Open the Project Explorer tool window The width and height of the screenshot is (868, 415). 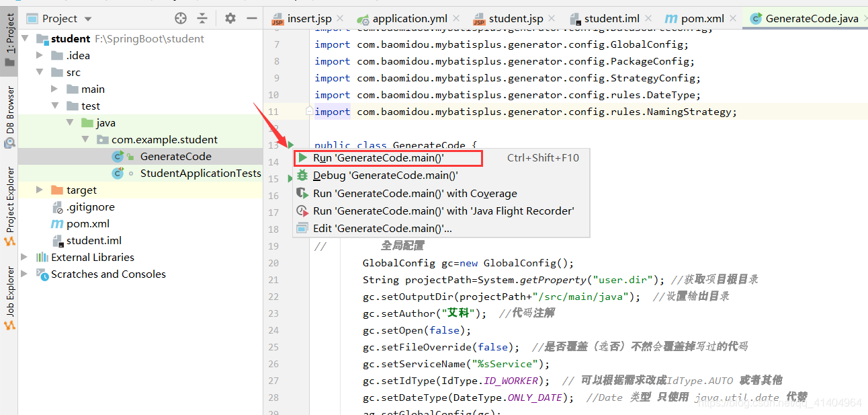[9, 195]
